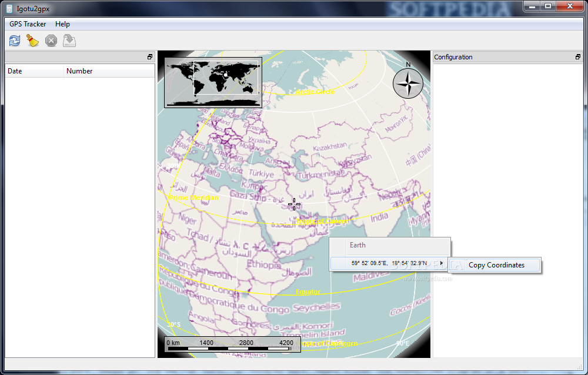The width and height of the screenshot is (588, 375).
Task: Click the broom clear toolbar icon
Action: click(32, 41)
